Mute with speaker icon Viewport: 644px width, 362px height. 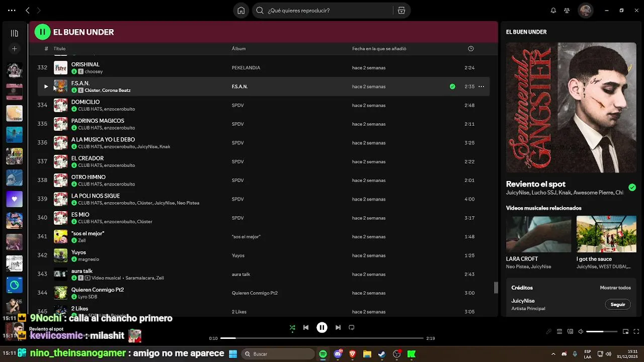coord(581,332)
